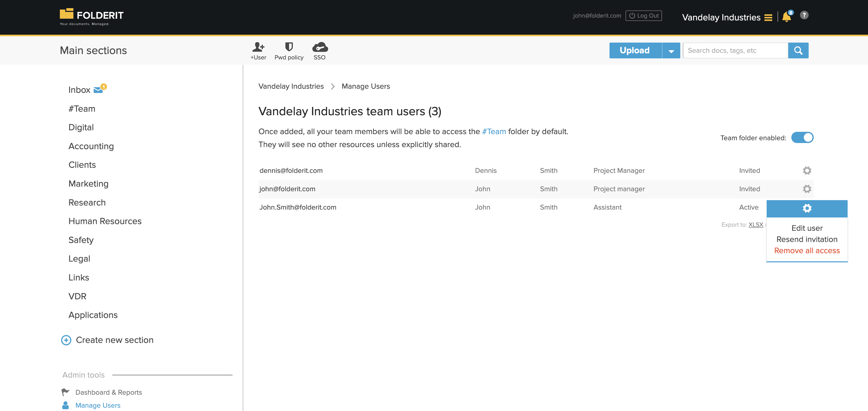This screenshot has height=411, width=868.
Task: Close the gear menu for John.Smith@folderit.com
Action: click(x=807, y=208)
